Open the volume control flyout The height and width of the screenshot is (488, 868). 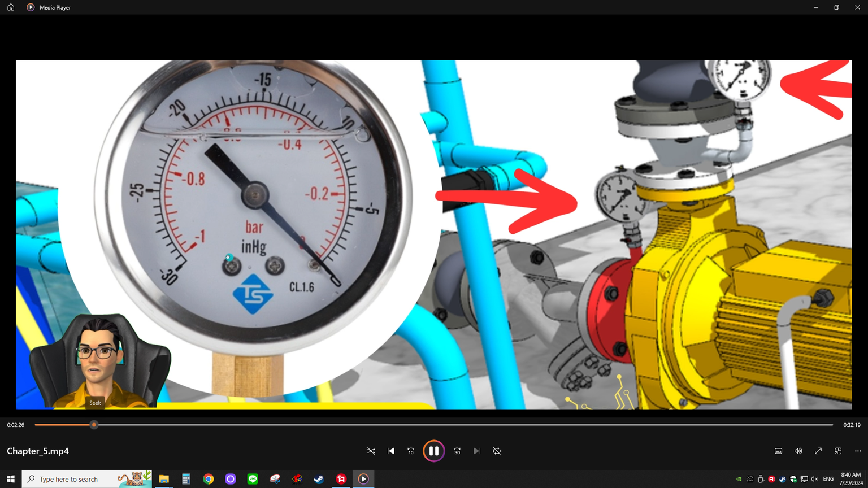click(798, 451)
